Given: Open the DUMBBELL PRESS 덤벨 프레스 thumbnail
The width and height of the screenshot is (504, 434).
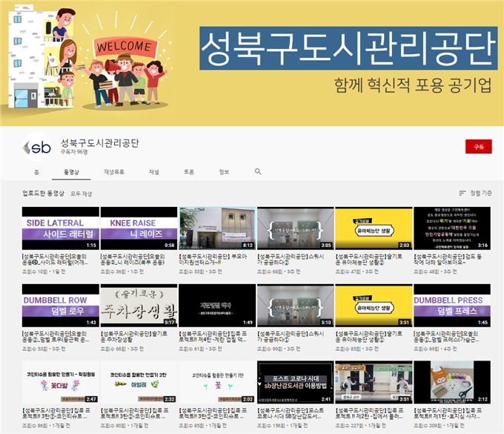Looking at the screenshot, I should (451, 306).
